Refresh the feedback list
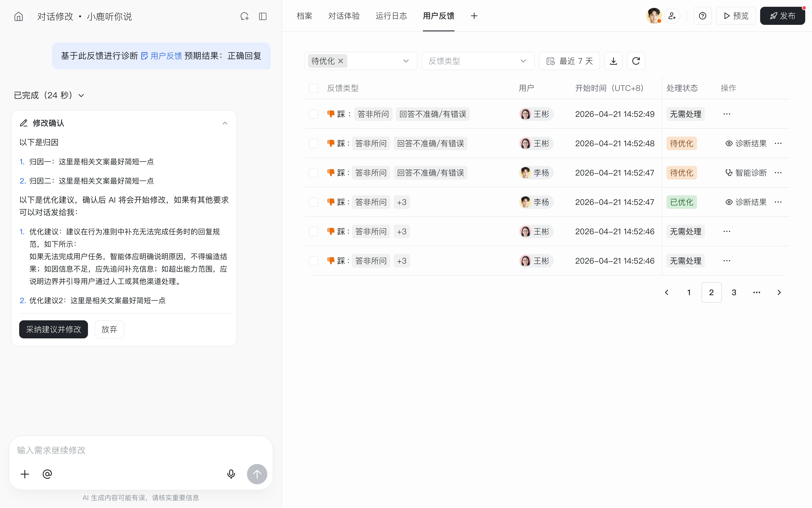 (636, 61)
